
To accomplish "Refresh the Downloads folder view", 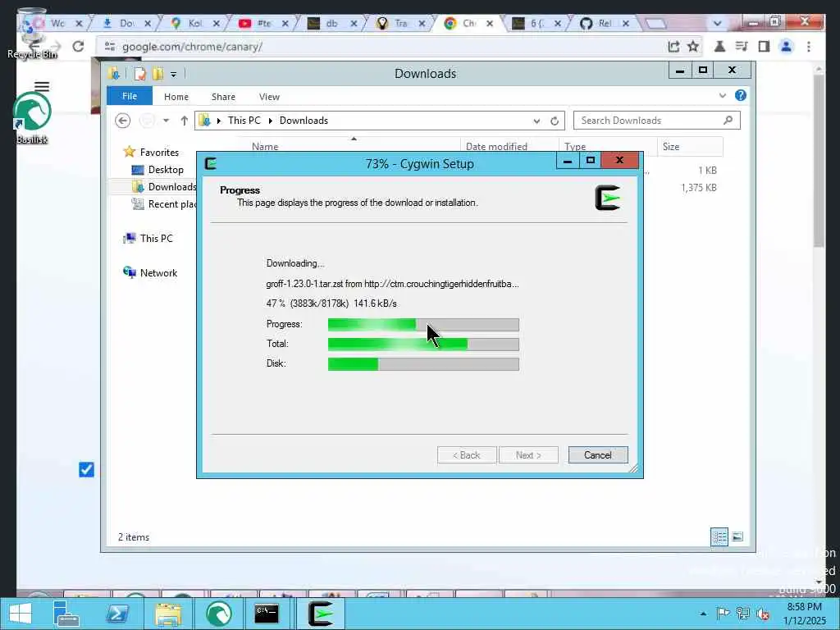I will click(555, 121).
